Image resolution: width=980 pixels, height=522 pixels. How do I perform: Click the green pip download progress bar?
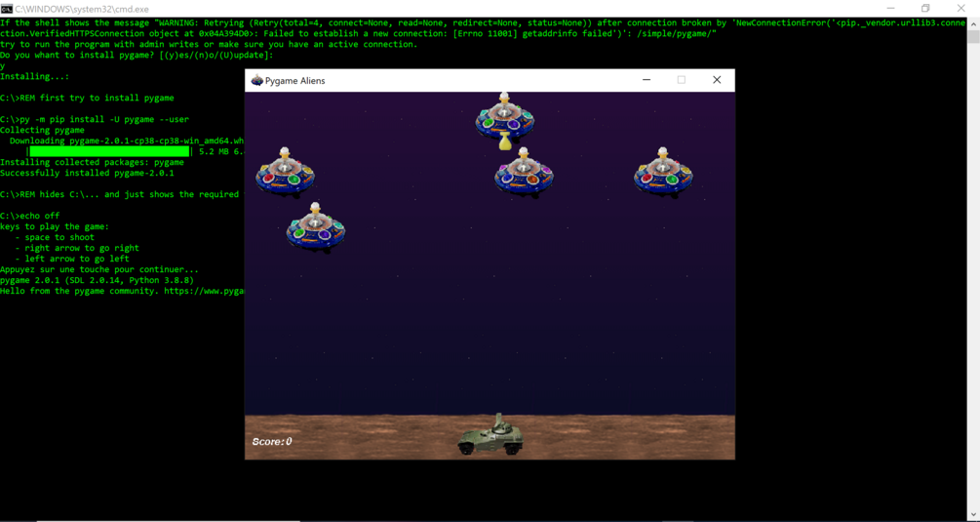click(x=109, y=151)
